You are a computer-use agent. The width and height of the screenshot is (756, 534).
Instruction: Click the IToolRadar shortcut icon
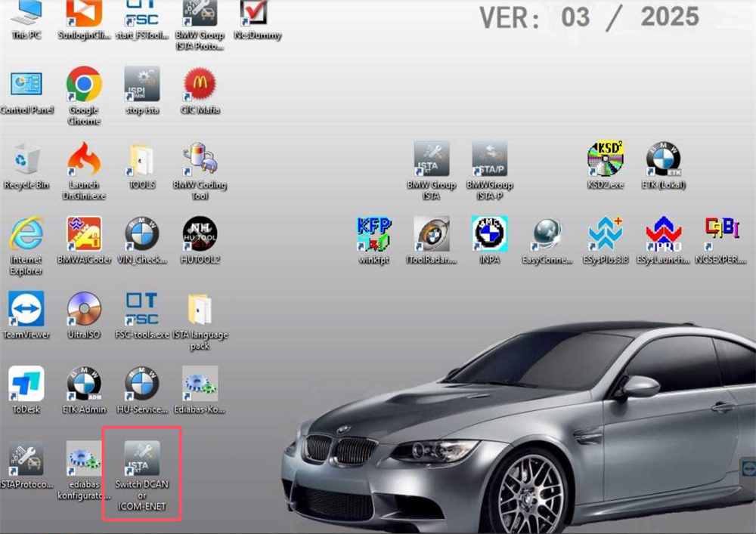[432, 233]
